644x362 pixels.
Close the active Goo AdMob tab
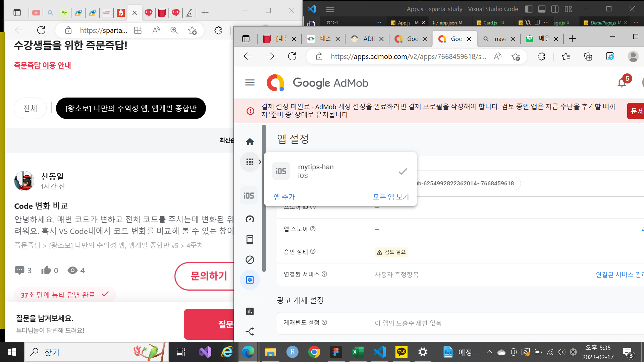coord(469,39)
